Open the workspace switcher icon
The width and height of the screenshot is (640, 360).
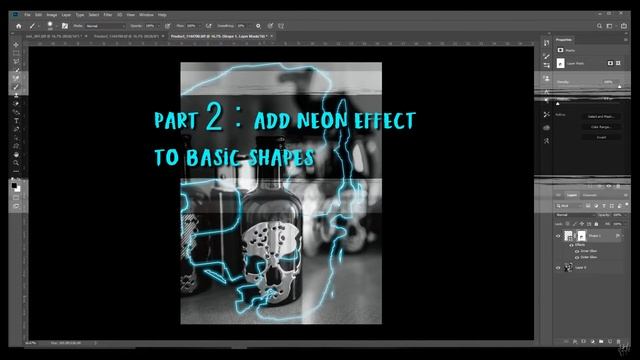(610, 26)
